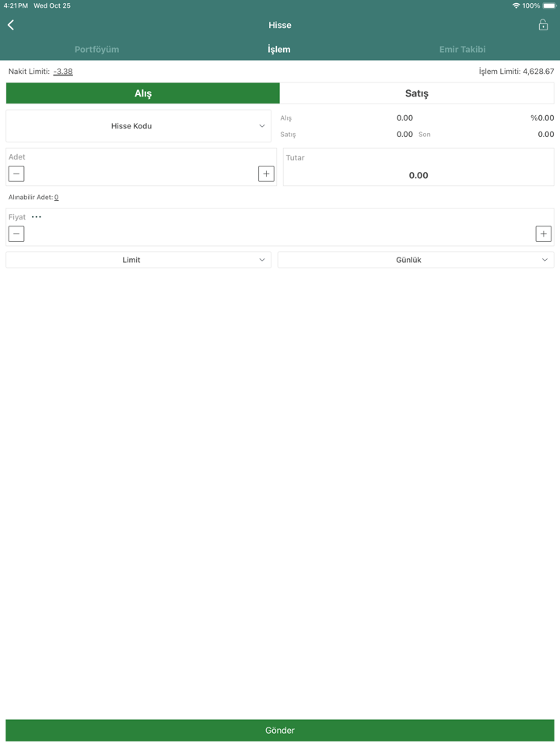Open the Emir Takibi tab

click(x=462, y=49)
